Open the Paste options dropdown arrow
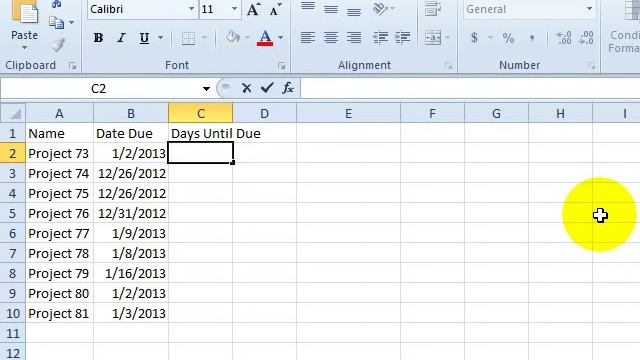The image size is (640, 360). pyautogui.click(x=24, y=48)
